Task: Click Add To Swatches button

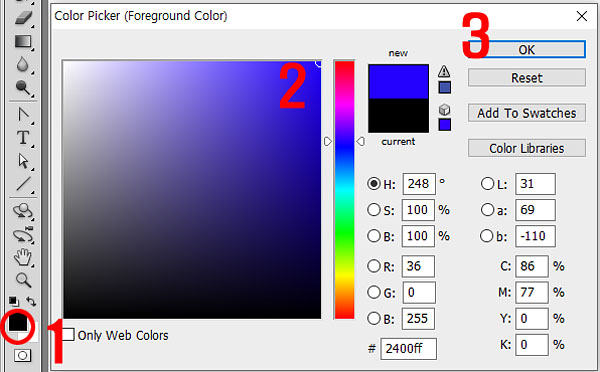Action: pyautogui.click(x=527, y=113)
